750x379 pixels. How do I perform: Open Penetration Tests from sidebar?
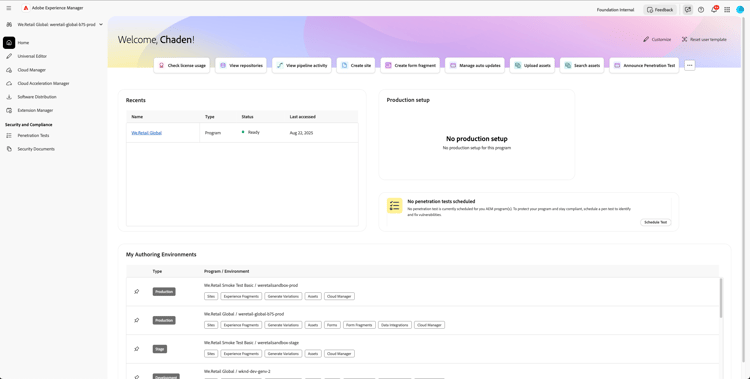coord(33,135)
